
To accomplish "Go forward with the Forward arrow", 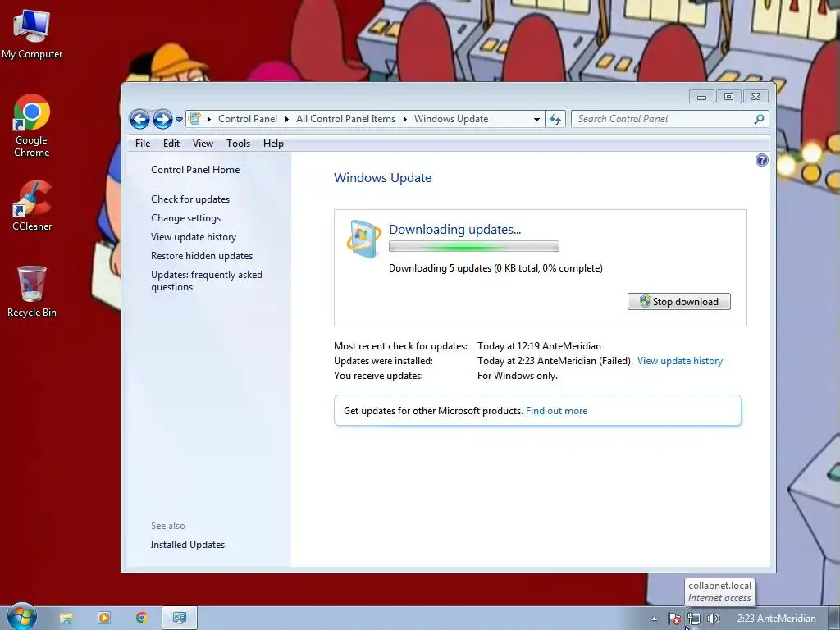I will 162,119.
